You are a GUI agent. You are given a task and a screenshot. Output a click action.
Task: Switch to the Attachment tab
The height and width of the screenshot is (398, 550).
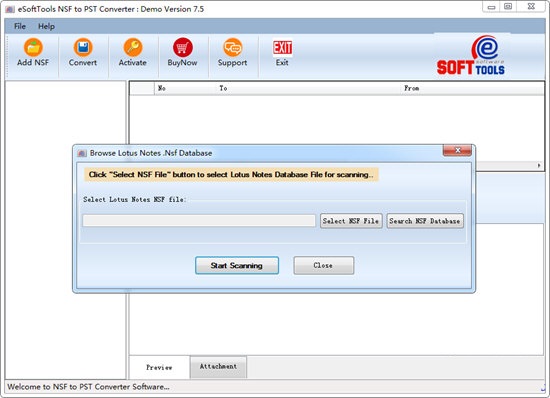[x=218, y=366]
